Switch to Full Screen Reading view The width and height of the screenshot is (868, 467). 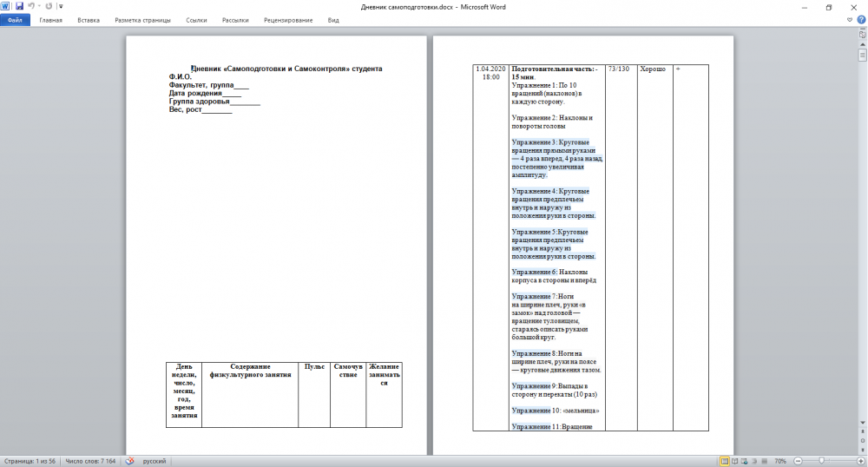point(734,461)
